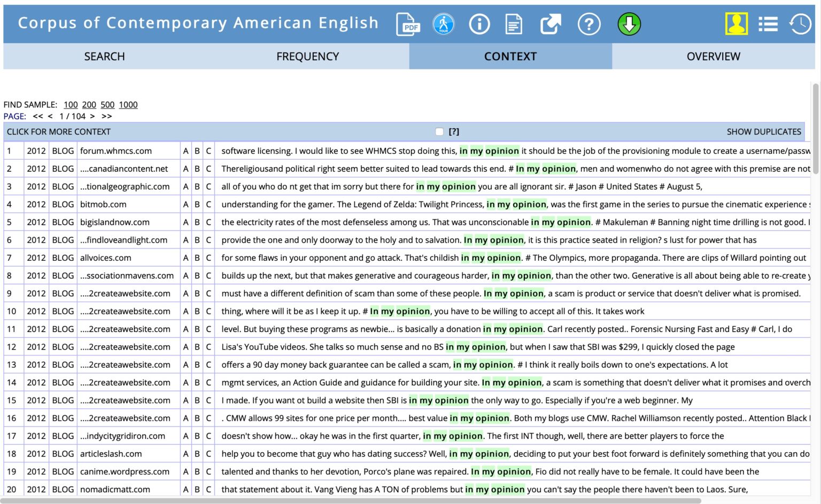Enable the checkbox beside the [?] marker
The image size is (821, 504).
tap(439, 131)
